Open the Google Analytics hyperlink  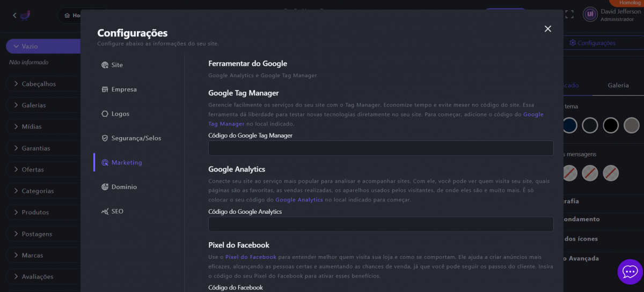coord(299,200)
